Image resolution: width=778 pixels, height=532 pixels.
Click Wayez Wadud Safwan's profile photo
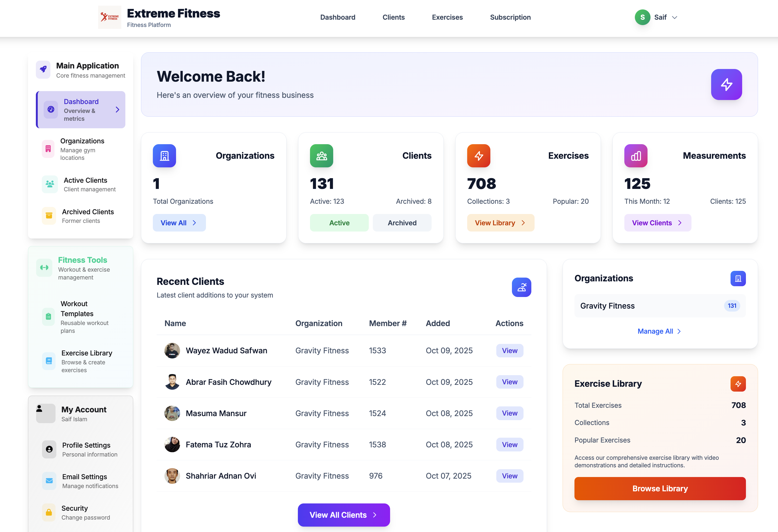tap(172, 350)
